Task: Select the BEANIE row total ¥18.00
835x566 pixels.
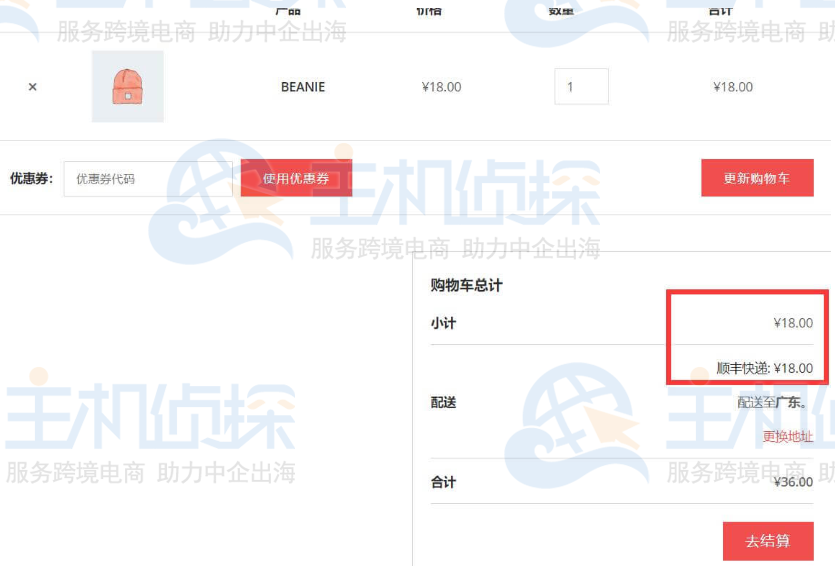Action: point(733,87)
